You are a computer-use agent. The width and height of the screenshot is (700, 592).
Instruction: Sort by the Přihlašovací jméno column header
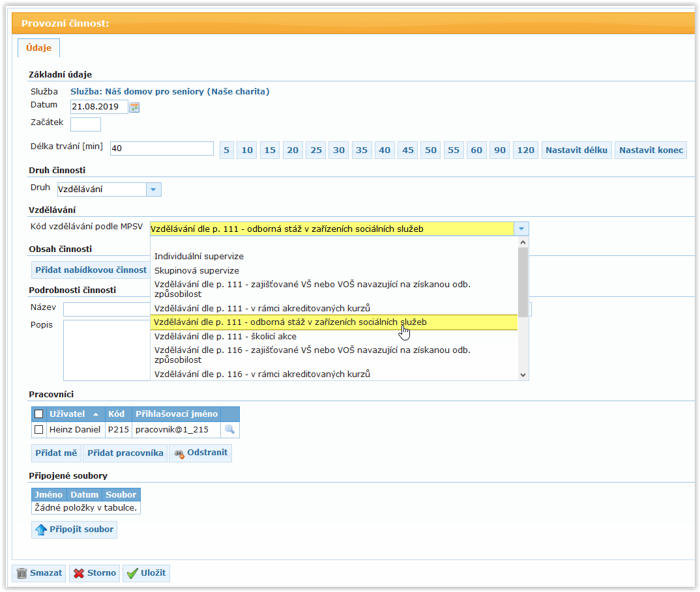pyautogui.click(x=177, y=414)
